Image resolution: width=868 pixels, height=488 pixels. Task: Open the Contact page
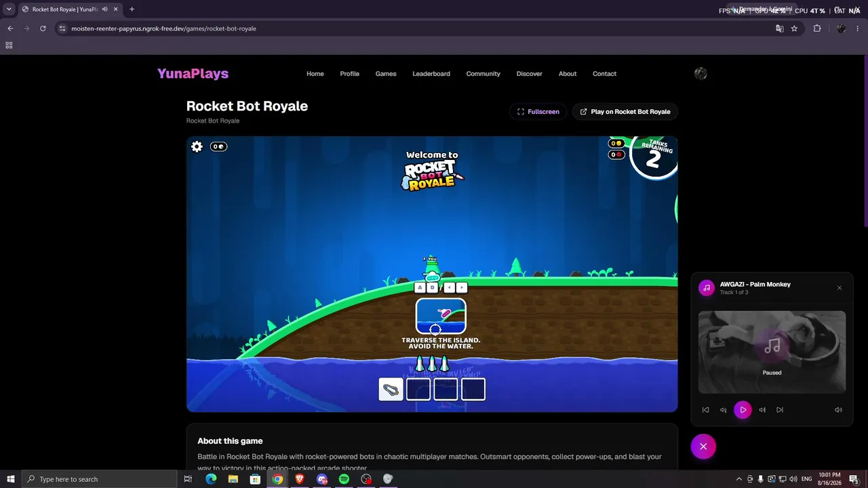(605, 74)
